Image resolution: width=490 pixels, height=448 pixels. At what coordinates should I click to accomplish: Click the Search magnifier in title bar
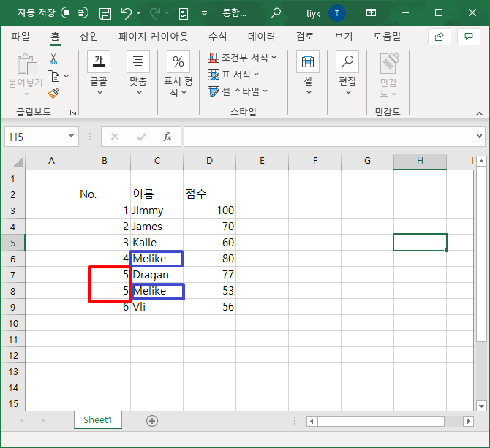pos(276,13)
